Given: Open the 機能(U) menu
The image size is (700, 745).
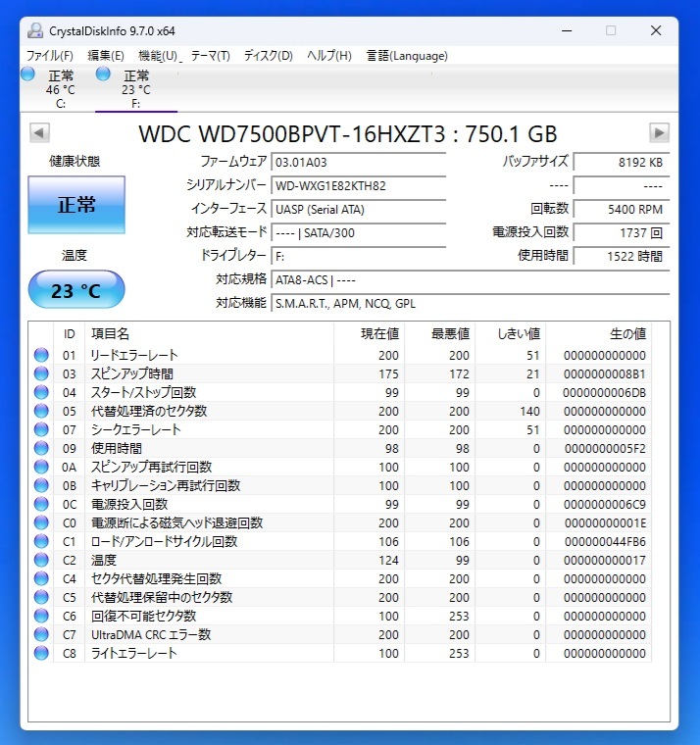Looking at the screenshot, I should (x=157, y=56).
